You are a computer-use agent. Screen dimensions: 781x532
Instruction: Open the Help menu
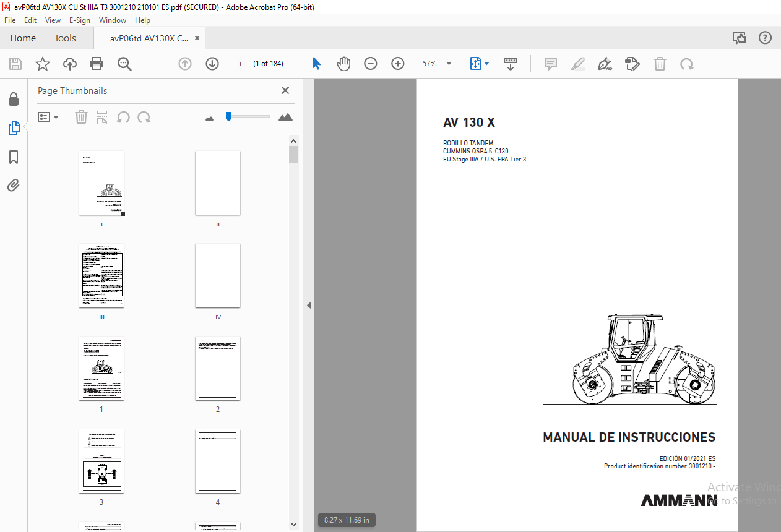coord(142,20)
